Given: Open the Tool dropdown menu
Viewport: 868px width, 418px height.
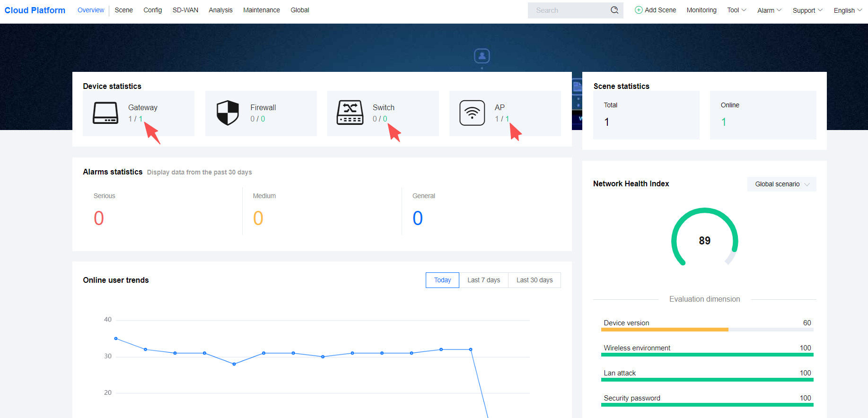Looking at the screenshot, I should [x=736, y=10].
